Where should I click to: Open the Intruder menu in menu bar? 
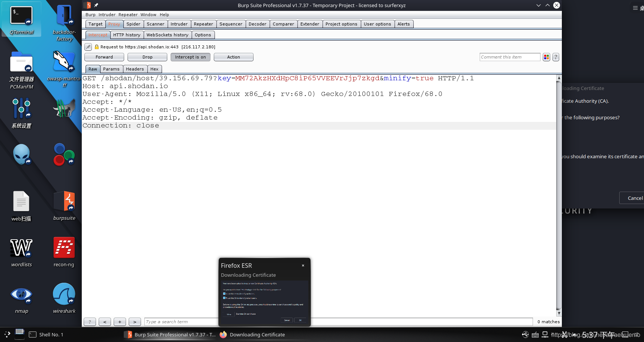click(x=107, y=15)
